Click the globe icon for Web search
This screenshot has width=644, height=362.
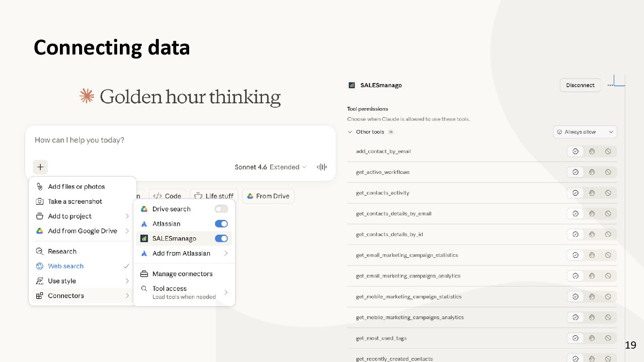(39, 266)
